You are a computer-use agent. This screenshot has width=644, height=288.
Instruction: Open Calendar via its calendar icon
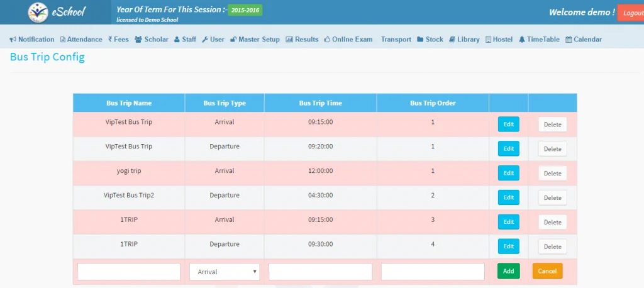[569, 40]
